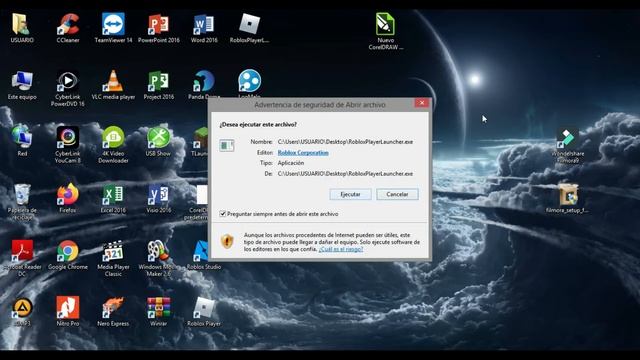
Task: Click the Nombre file path text
Action: [345, 142]
